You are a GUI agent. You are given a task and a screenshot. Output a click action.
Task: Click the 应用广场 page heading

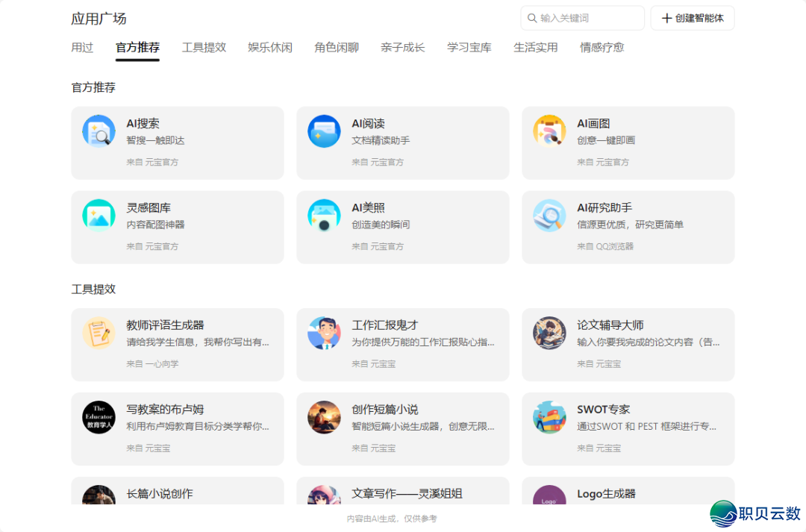pos(99,19)
